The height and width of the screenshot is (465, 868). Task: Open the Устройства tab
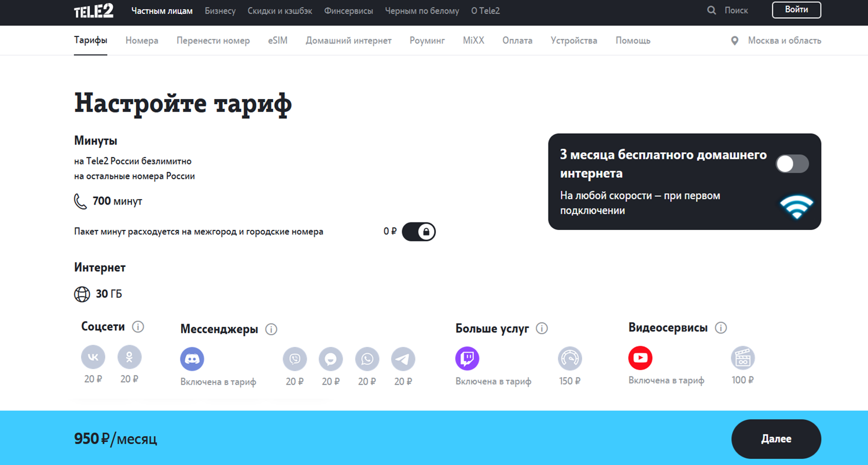click(574, 41)
